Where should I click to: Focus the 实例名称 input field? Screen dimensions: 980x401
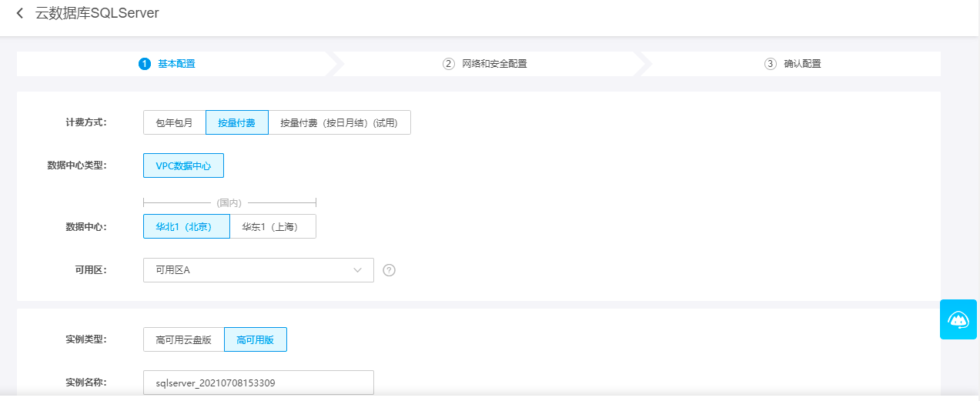click(258, 383)
